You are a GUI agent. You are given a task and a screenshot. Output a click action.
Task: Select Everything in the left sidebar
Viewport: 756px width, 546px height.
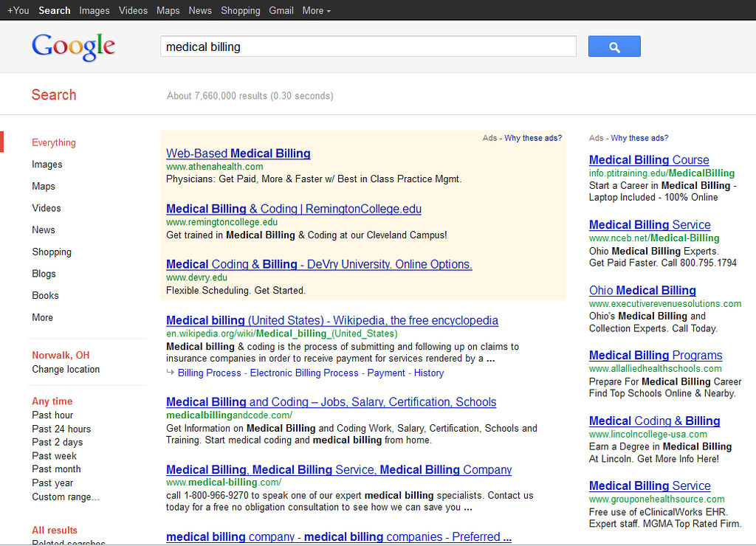(53, 142)
